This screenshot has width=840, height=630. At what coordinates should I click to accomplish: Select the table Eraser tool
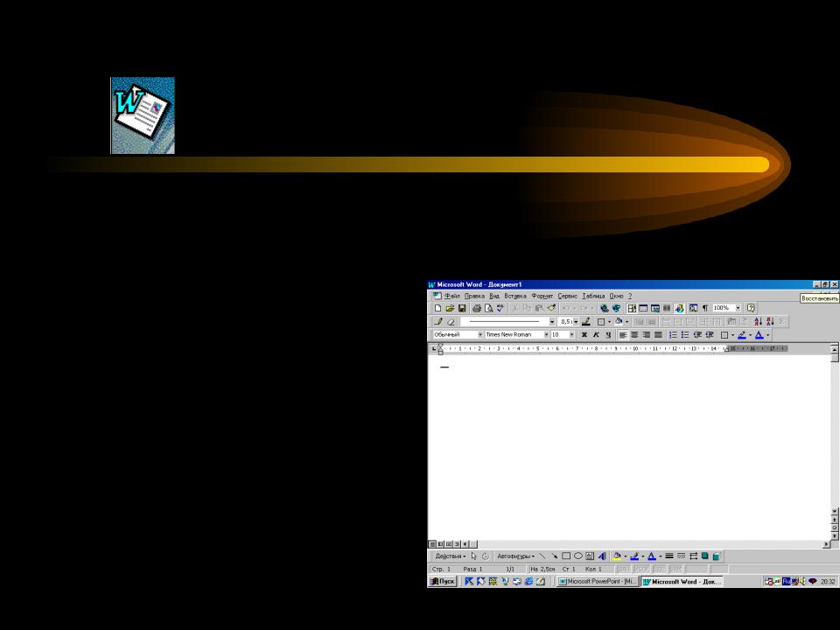point(451,321)
